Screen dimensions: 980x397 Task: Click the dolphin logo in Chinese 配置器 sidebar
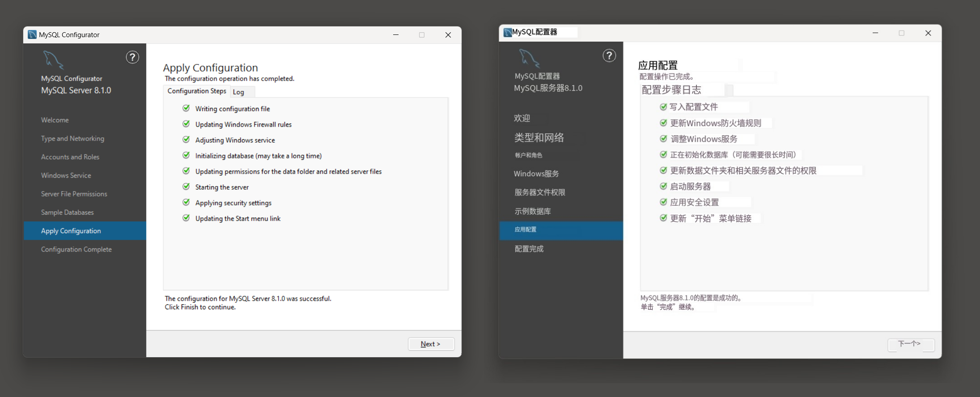click(x=530, y=58)
